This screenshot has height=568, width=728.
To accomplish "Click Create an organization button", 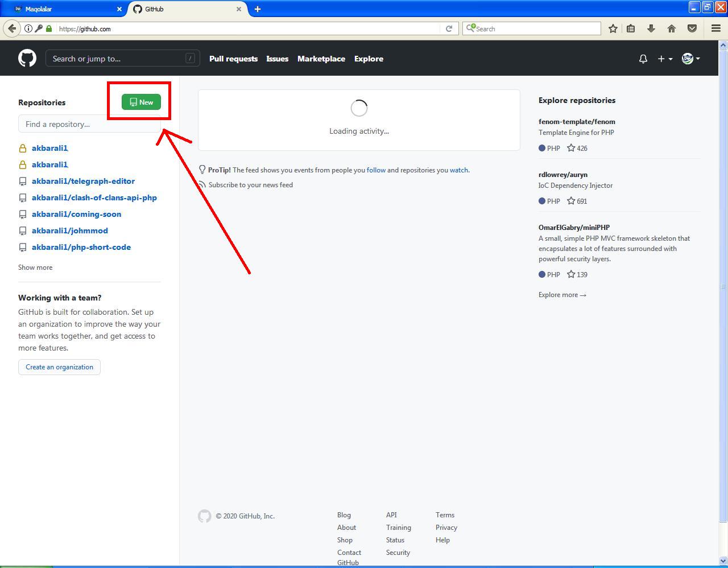I will (59, 367).
